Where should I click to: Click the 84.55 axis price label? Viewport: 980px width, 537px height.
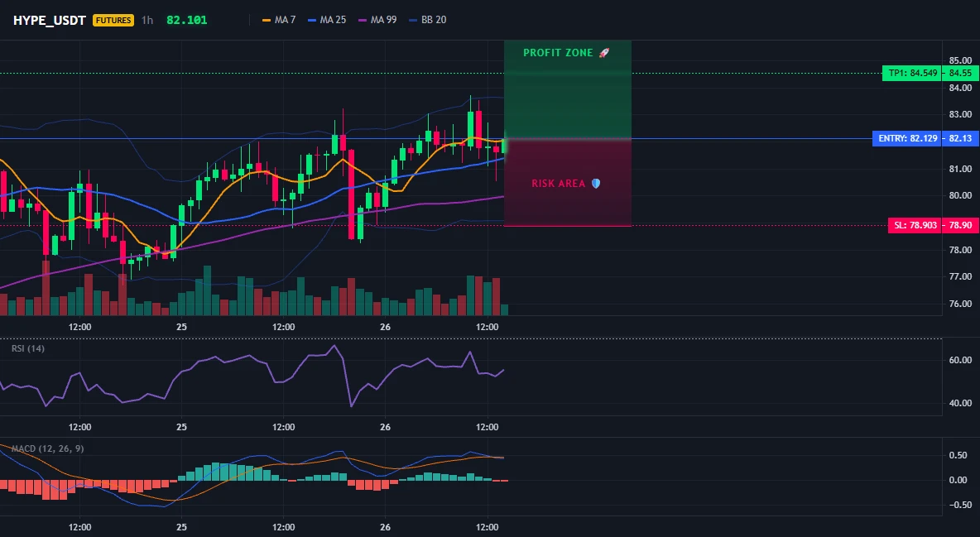tap(960, 73)
